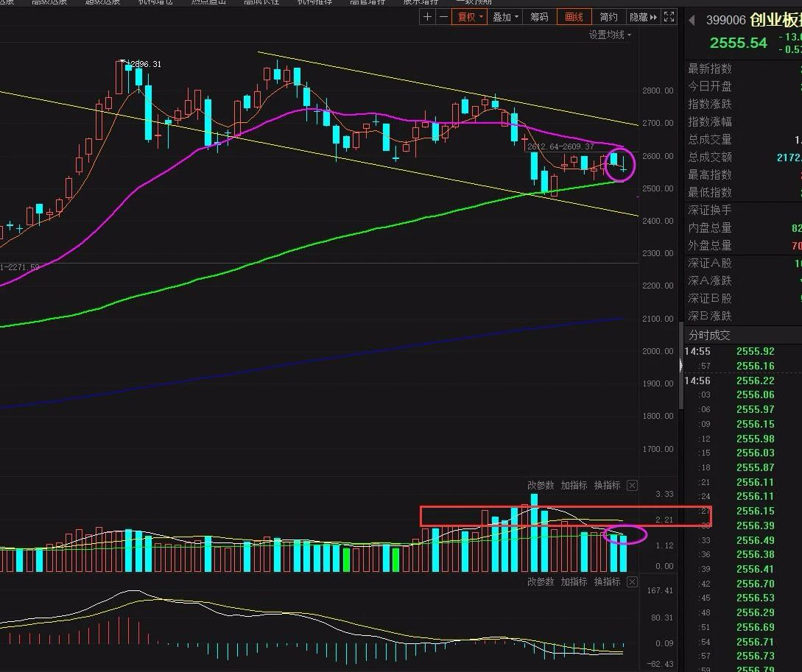Toggle the 筹码 chip distribution view
Viewport: 802px width, 672px height.
point(539,17)
